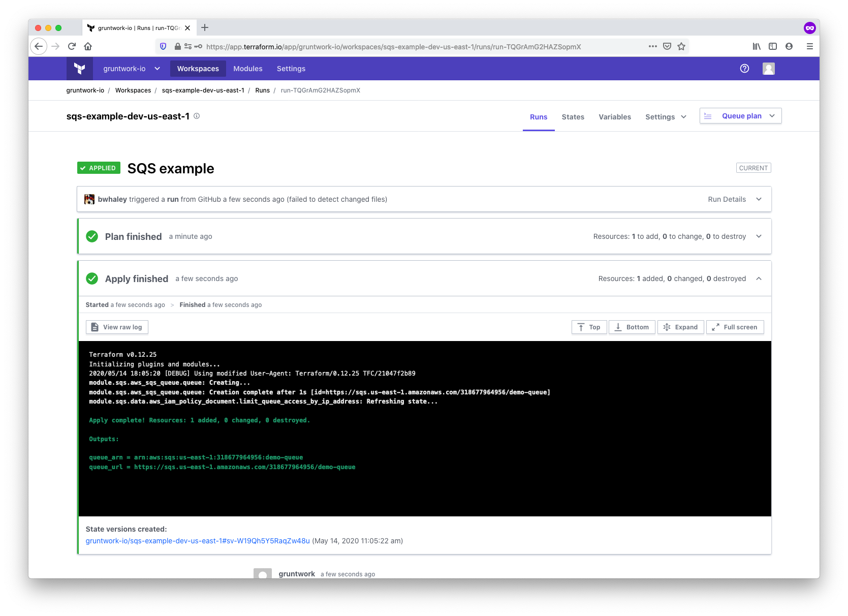Screen dimensions: 848x616
Task: Reload the page in the browser
Action: coord(72,47)
